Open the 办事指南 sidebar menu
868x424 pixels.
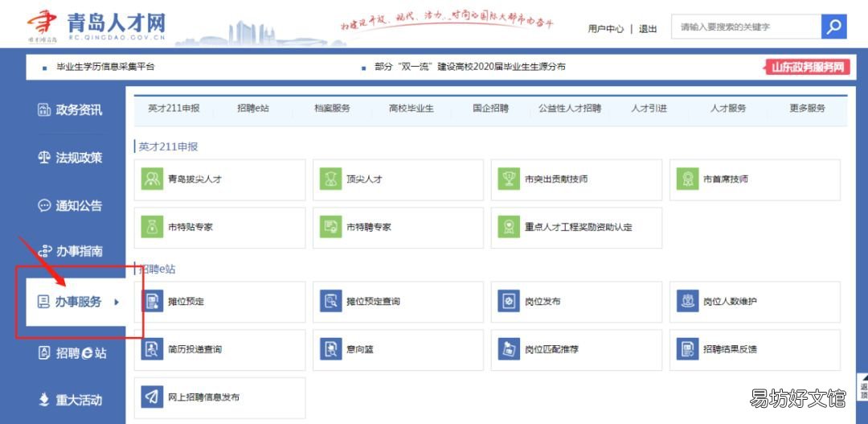point(80,251)
